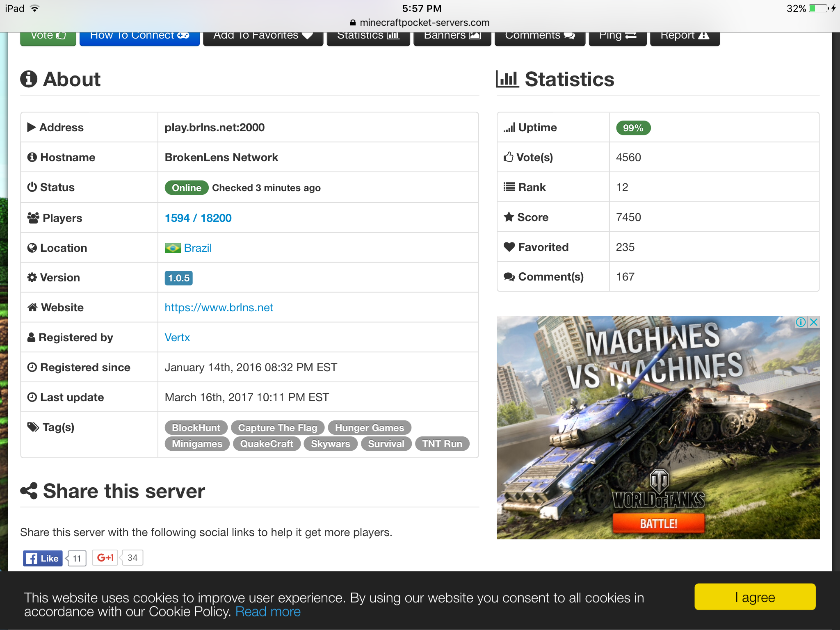The height and width of the screenshot is (630, 840).
Task: Click the Favorited heart icon
Action: (x=509, y=247)
